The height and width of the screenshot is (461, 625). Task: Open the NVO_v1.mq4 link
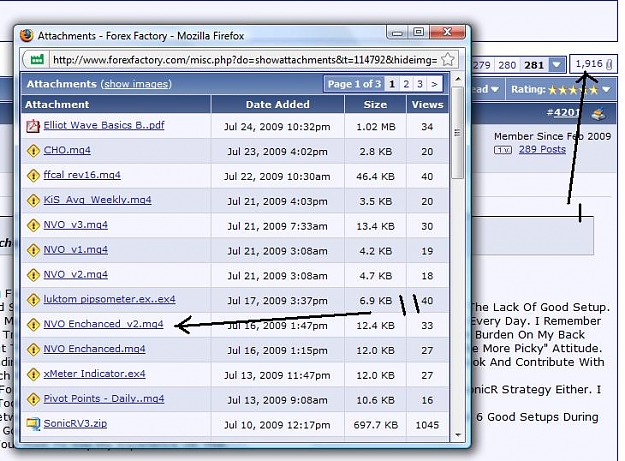(76, 249)
